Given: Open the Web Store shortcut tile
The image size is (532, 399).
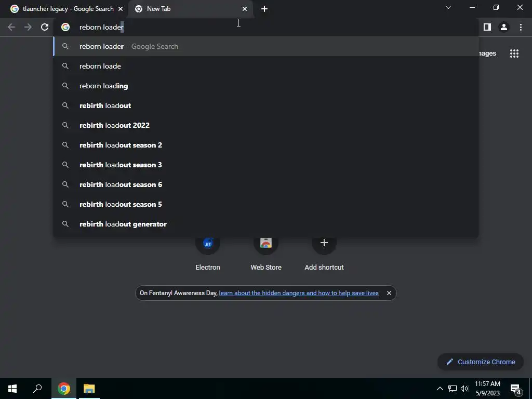Looking at the screenshot, I should (x=266, y=253).
